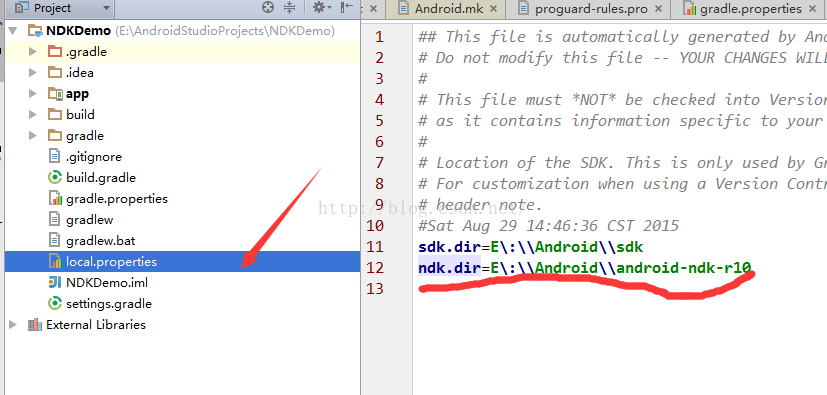Click the android-ndk-r10 path value
The width and height of the screenshot is (827, 395).
click(x=684, y=268)
